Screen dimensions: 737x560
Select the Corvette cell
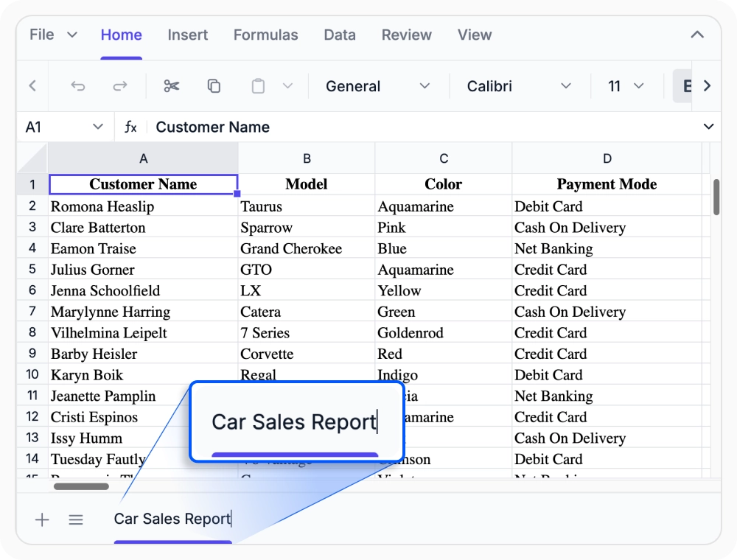[307, 354]
